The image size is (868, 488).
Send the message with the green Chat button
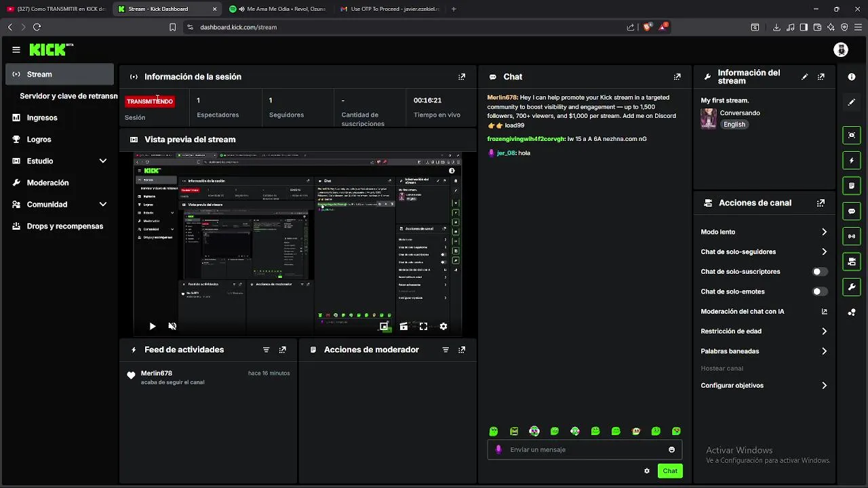(x=670, y=471)
